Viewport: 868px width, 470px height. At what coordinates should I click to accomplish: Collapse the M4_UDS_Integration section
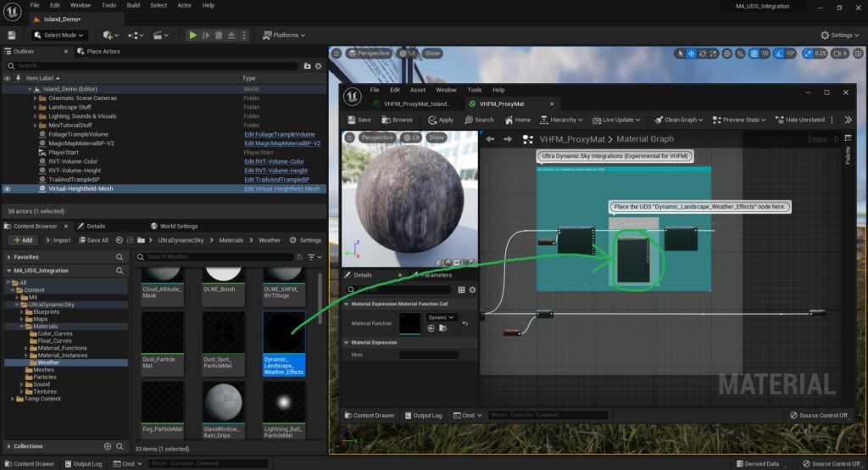[8, 271]
